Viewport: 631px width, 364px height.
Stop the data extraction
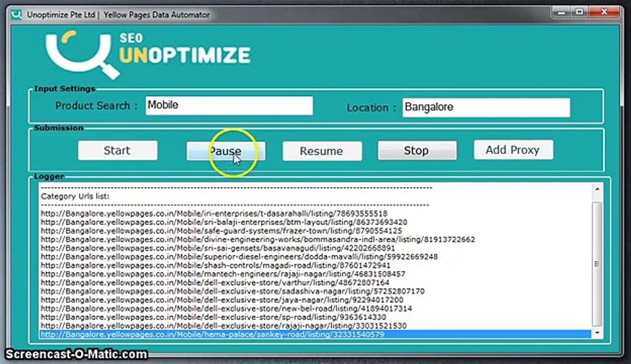tap(417, 151)
